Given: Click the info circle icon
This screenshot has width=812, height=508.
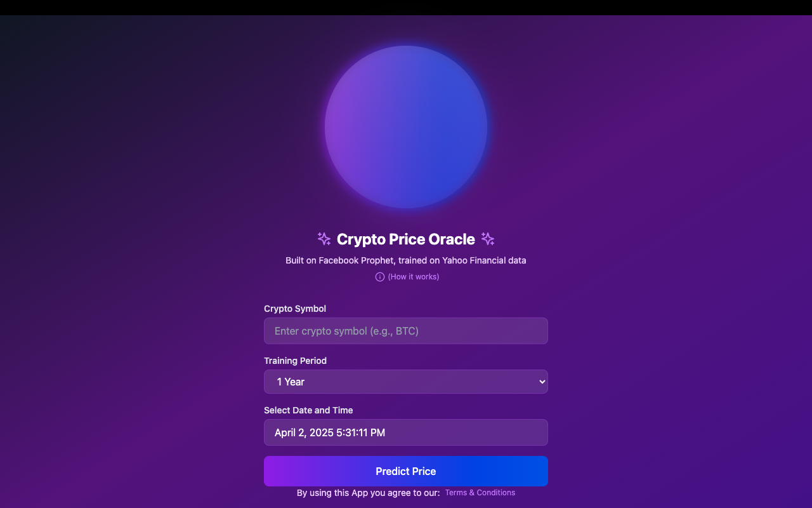Looking at the screenshot, I should click(x=380, y=277).
